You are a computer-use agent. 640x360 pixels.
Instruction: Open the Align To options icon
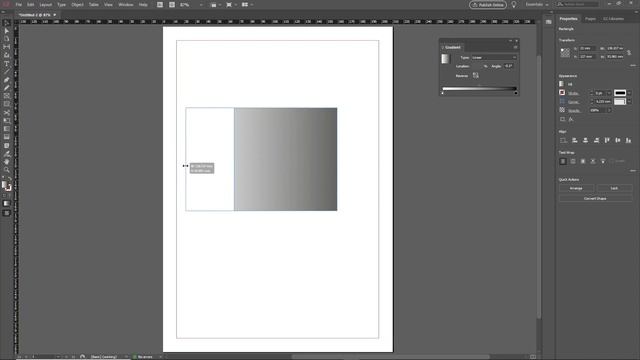[x=564, y=140]
